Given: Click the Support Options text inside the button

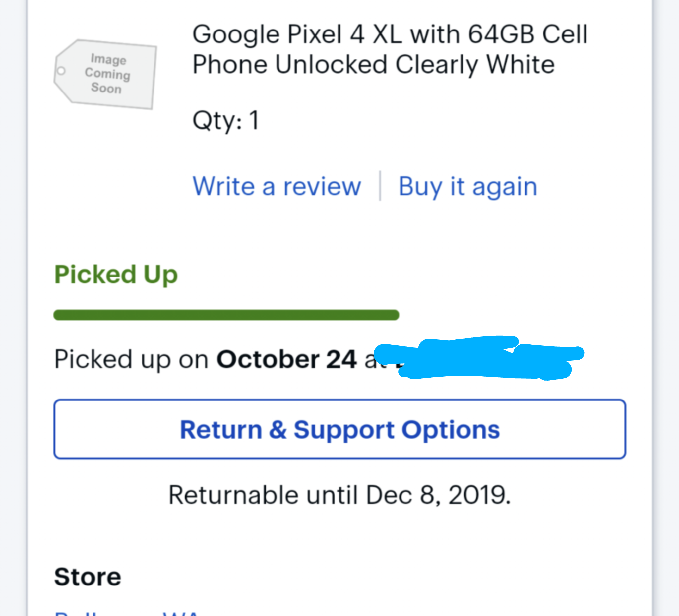Looking at the screenshot, I should click(397, 430).
